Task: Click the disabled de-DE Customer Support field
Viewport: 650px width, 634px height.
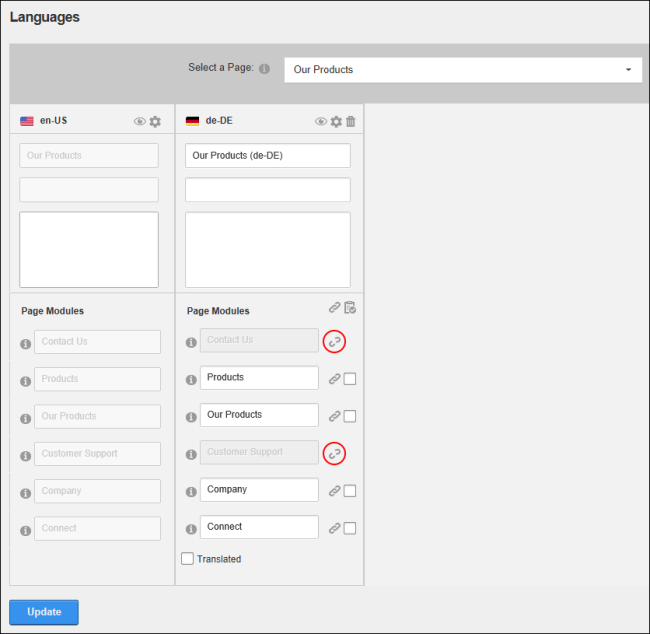Action: [260, 452]
